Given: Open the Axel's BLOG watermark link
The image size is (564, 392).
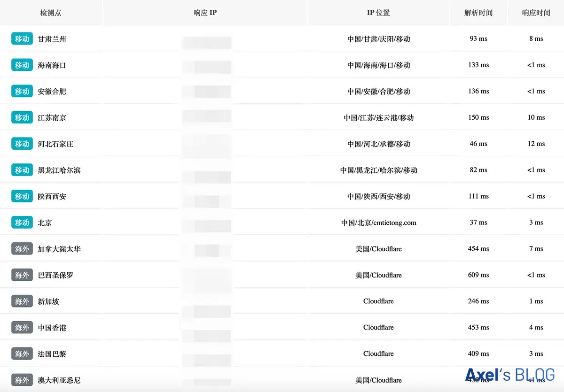Looking at the screenshot, I should pos(510,375).
